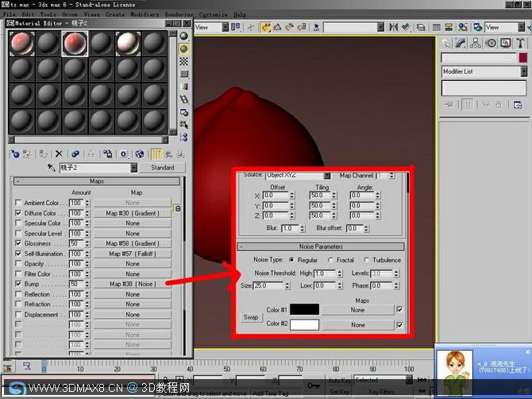The image size is (532, 399).
Task: Open Material Editor Options icon
Action: click(183, 112)
